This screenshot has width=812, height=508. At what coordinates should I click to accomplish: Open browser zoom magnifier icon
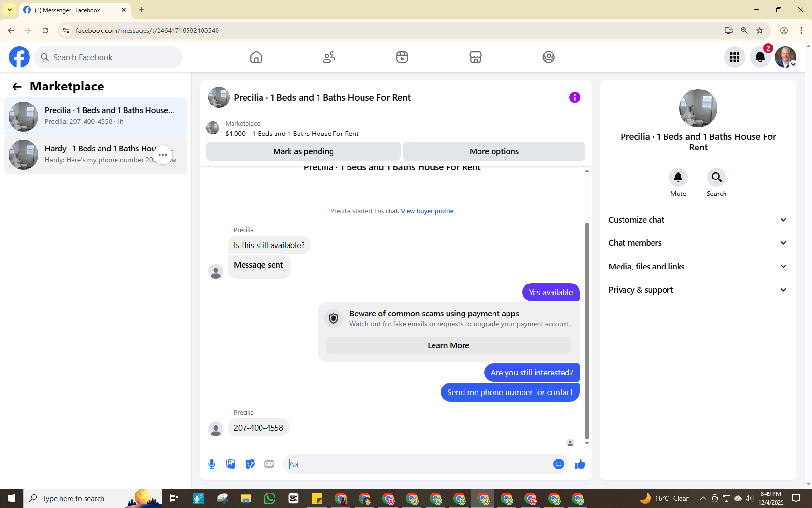tap(744, 30)
